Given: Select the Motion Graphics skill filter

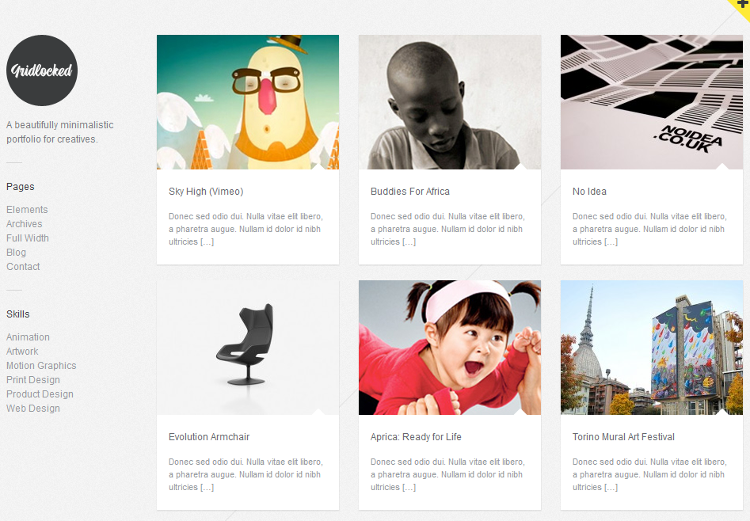Looking at the screenshot, I should pos(41,366).
